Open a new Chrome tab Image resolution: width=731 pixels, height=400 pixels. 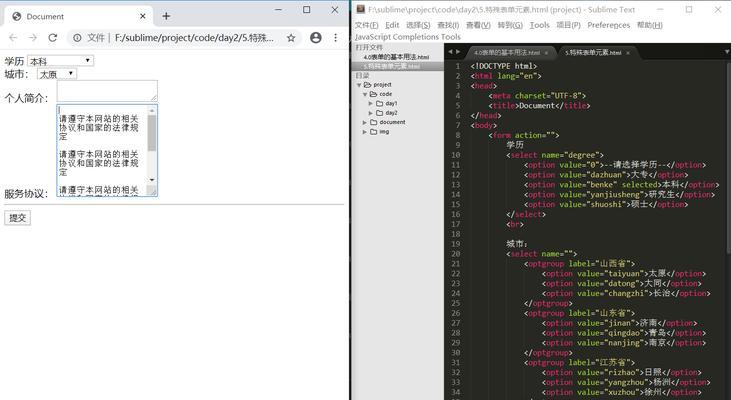pos(166,16)
